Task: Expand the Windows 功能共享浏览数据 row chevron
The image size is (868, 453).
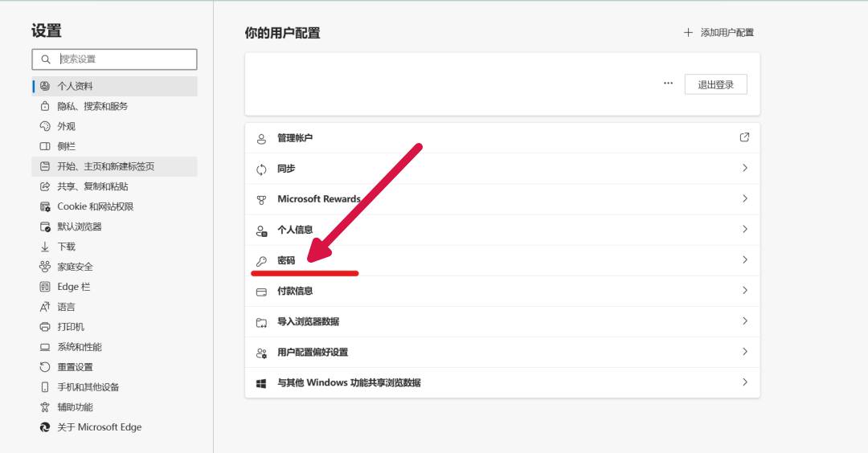Action: point(744,382)
